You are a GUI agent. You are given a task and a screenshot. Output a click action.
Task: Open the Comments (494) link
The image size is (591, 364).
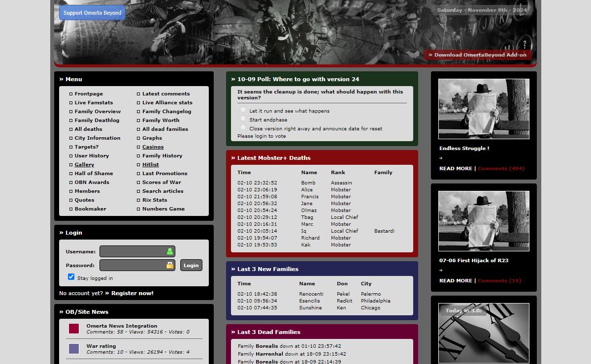coord(501,169)
